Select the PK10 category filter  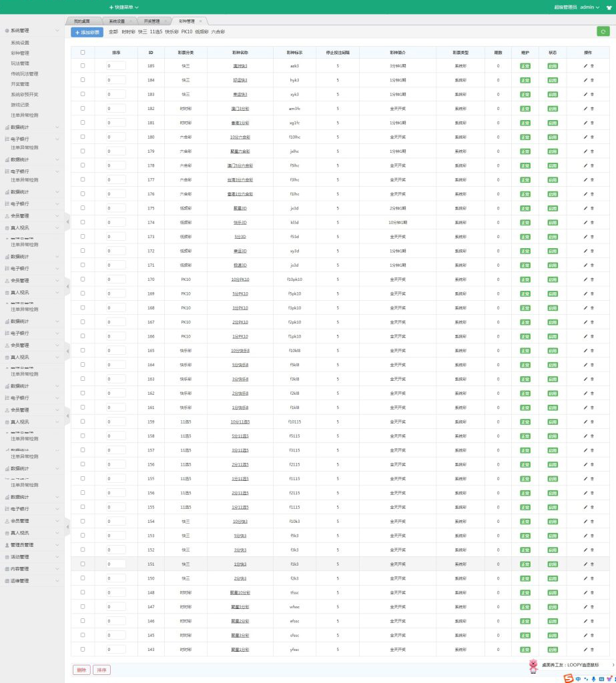(x=187, y=31)
